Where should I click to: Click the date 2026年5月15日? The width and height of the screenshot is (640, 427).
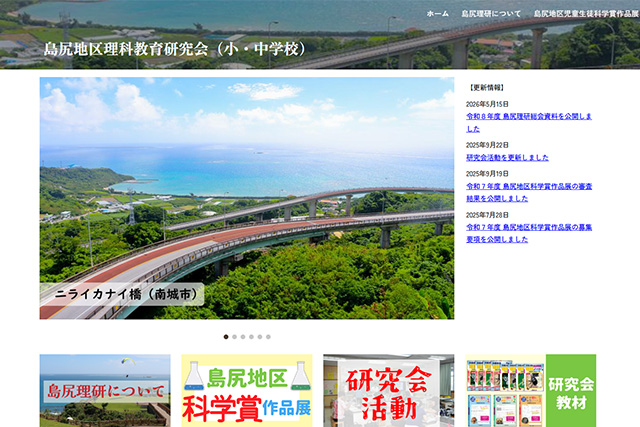pyautogui.click(x=487, y=104)
